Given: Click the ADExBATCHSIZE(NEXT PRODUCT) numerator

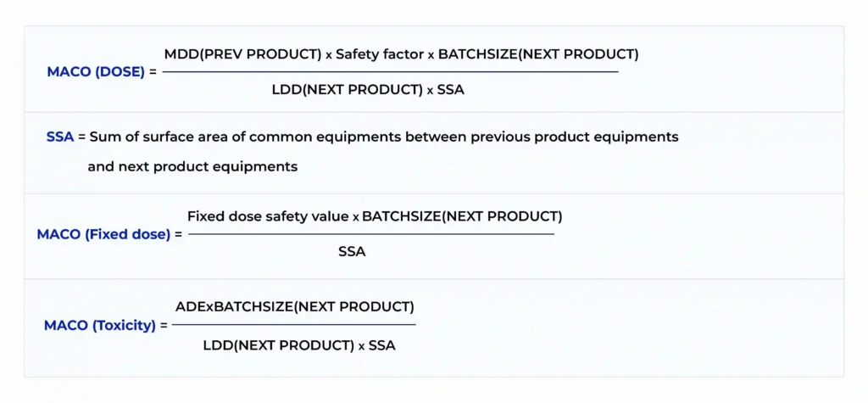Looking at the screenshot, I should click(x=294, y=306).
